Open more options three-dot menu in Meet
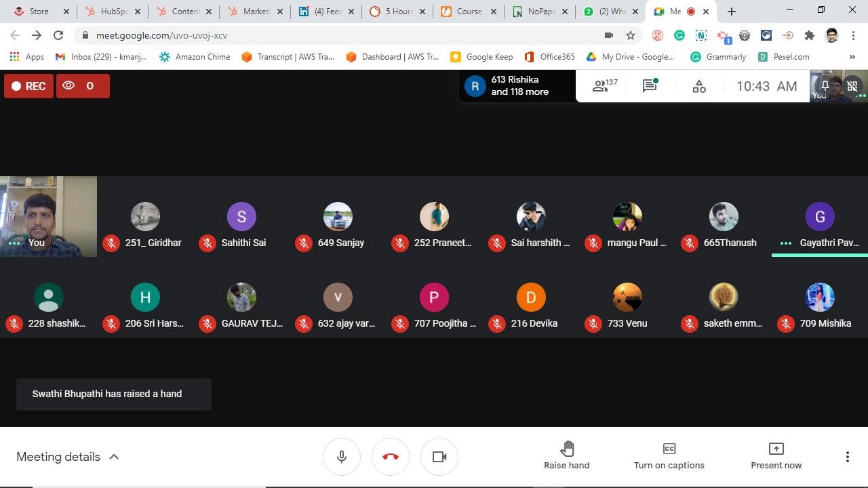 point(847,457)
